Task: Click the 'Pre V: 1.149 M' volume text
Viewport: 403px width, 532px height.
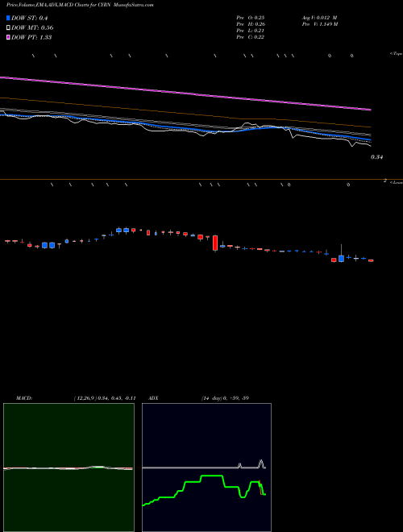Action: [319, 24]
